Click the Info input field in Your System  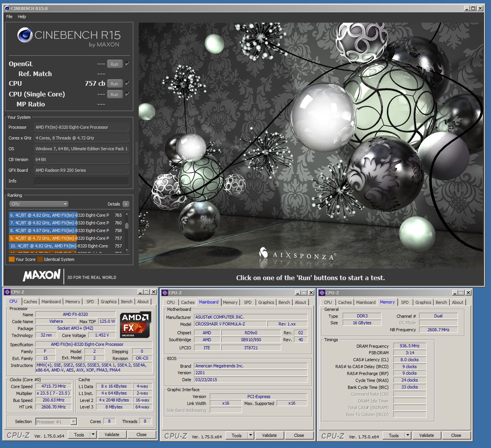(x=81, y=181)
